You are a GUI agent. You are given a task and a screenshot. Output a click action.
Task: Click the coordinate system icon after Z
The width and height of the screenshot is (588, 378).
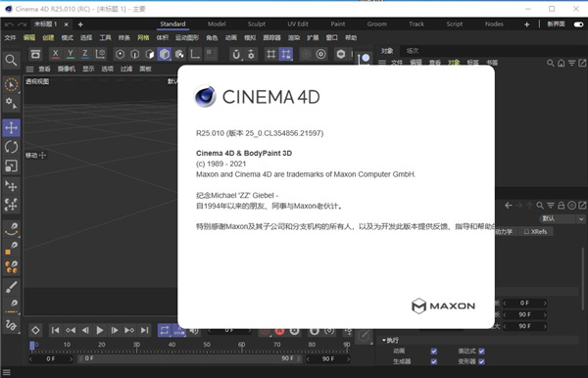click(100, 54)
